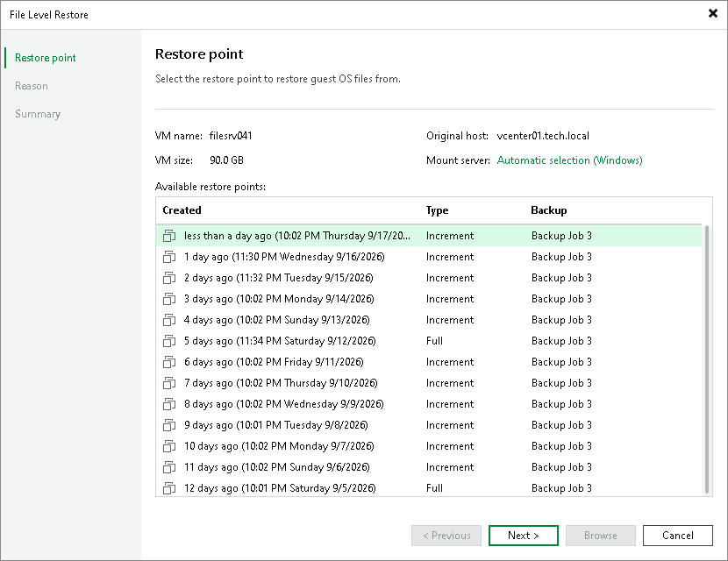Select '5 days ago (11:34 PM Saturday 9/12/2026)'
The height and width of the screenshot is (561, 728).
pos(429,341)
